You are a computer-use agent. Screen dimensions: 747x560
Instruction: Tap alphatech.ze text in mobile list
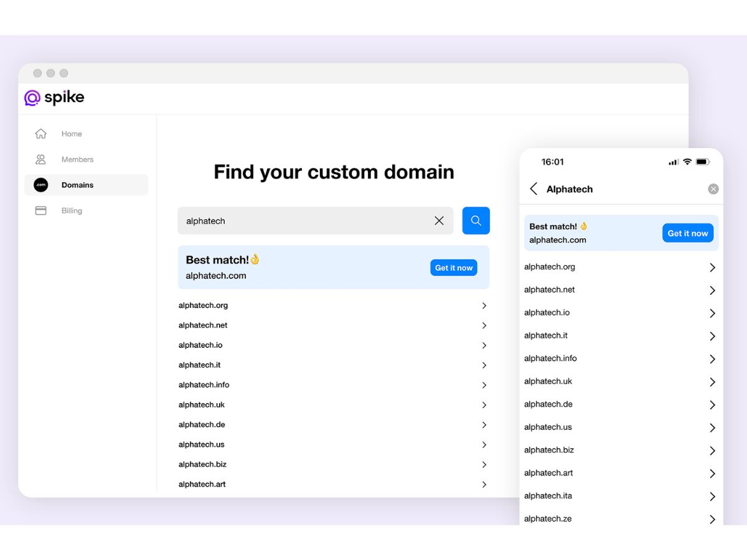coord(548,519)
